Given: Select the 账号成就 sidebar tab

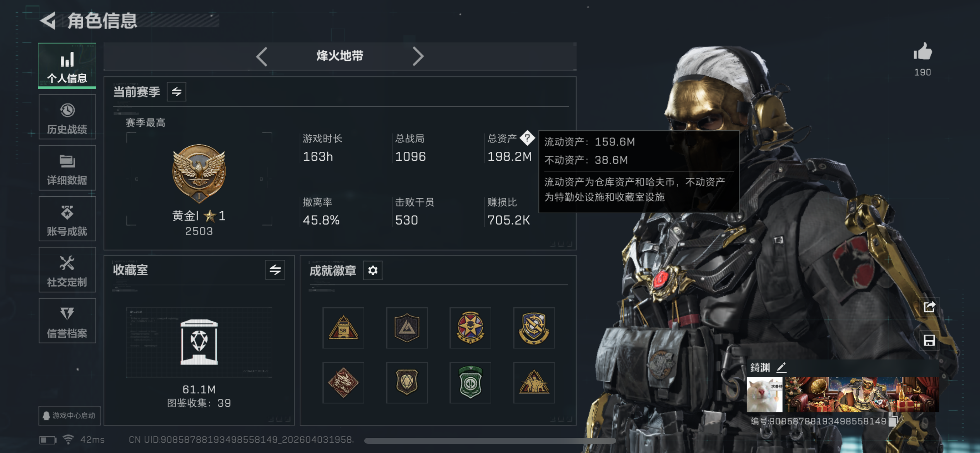Looking at the screenshot, I should (x=67, y=220).
